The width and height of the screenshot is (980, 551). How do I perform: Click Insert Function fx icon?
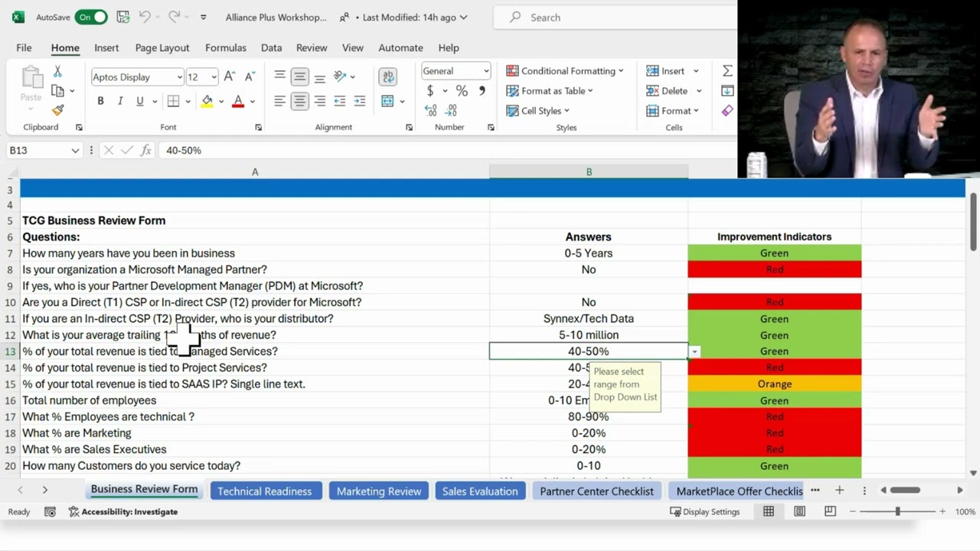[x=145, y=150]
